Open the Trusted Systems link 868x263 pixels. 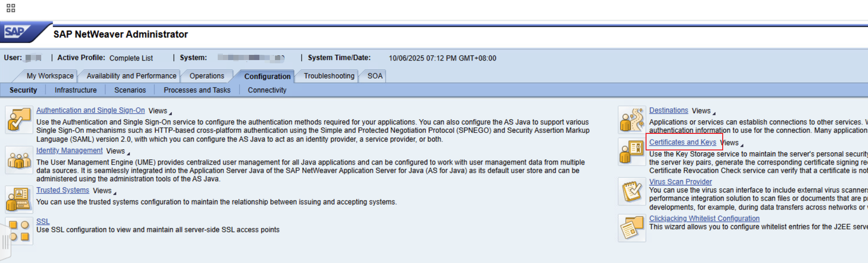coord(62,190)
